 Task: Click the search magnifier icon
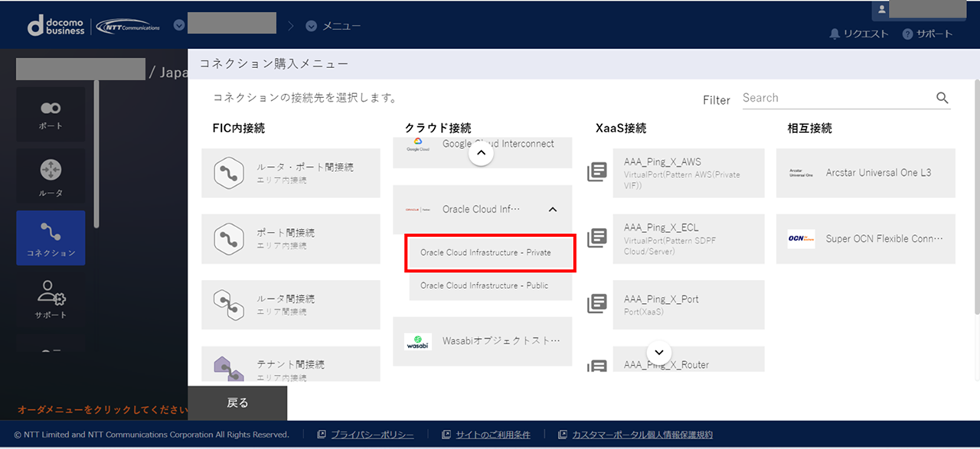(942, 98)
